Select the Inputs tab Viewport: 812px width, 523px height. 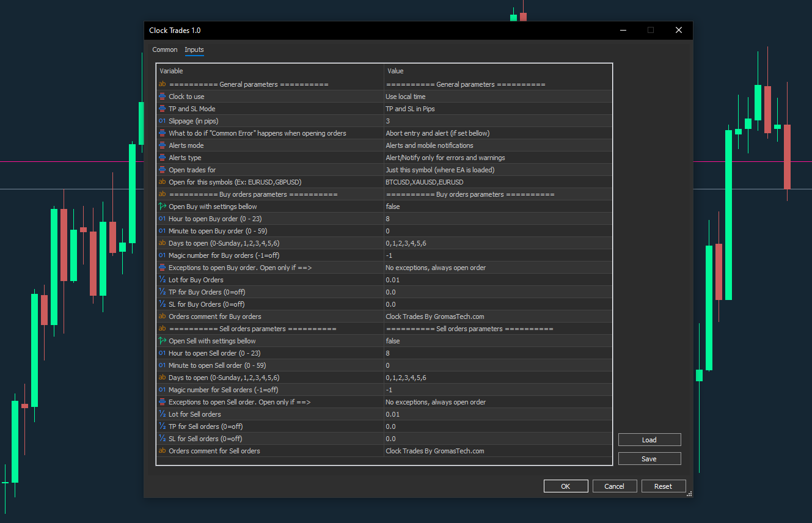[x=194, y=50]
